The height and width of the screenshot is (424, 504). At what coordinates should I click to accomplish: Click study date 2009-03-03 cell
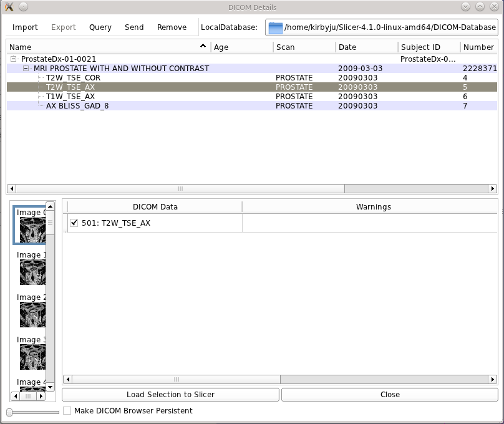[x=361, y=69]
